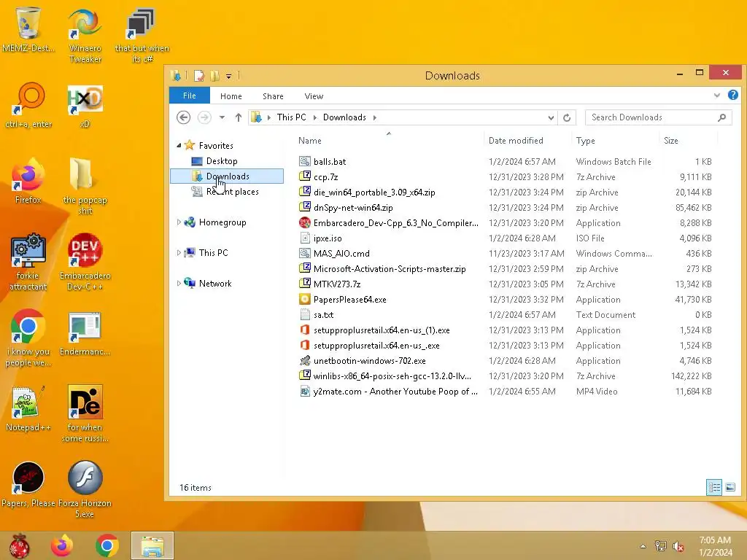Viewport: 747px width, 560px height.
Task: Select 'forkie attractant' desktop shortcut
Action: tap(28, 262)
